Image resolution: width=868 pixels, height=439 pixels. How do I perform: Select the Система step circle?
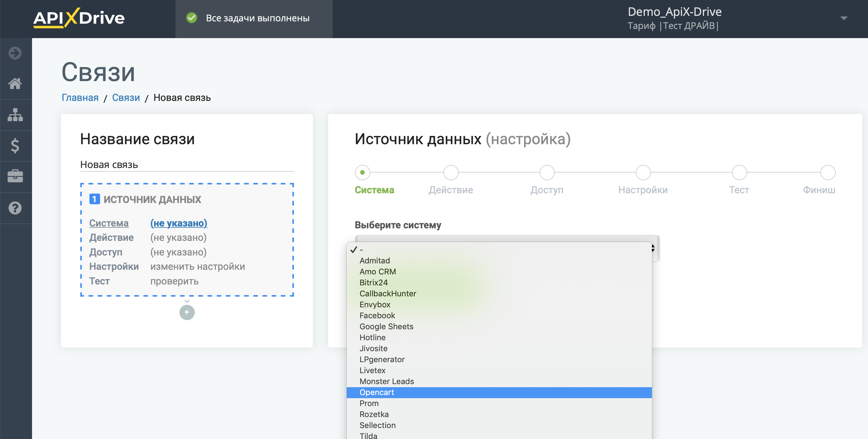(x=363, y=172)
